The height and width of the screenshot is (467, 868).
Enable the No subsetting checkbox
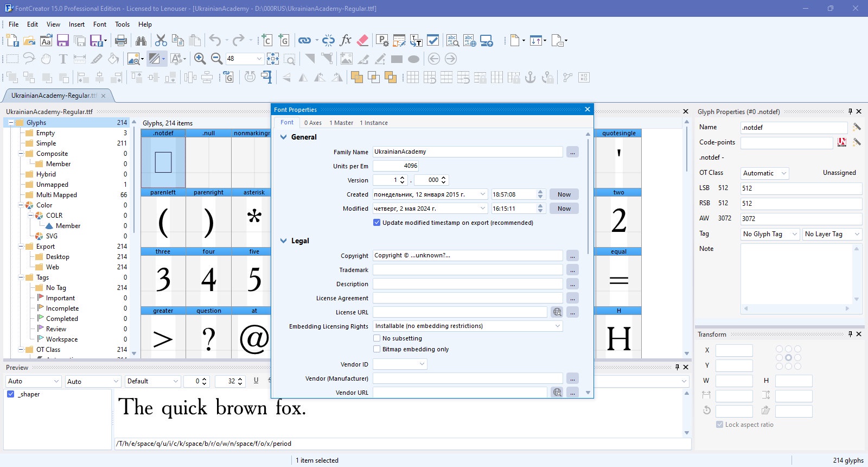[x=376, y=338]
